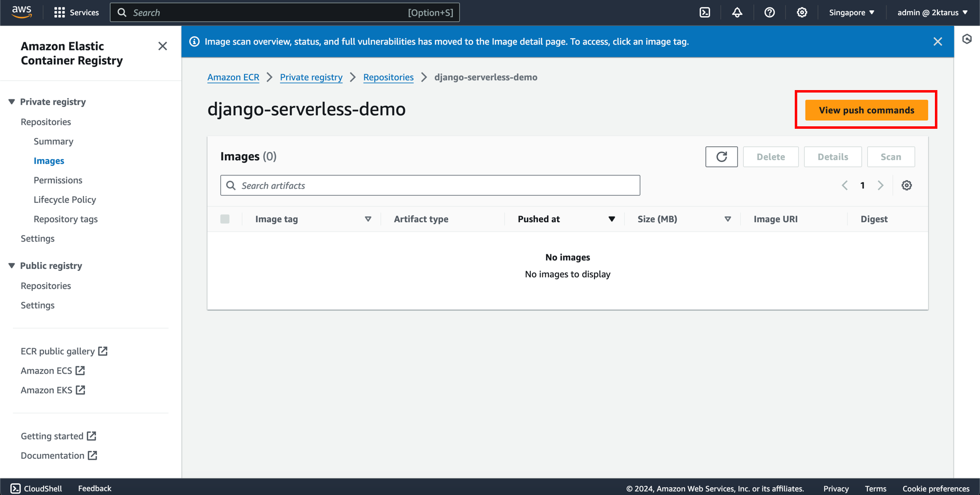Open the admin @ 2ktarus account menu
The width and height of the screenshot is (980, 495).
click(932, 12)
